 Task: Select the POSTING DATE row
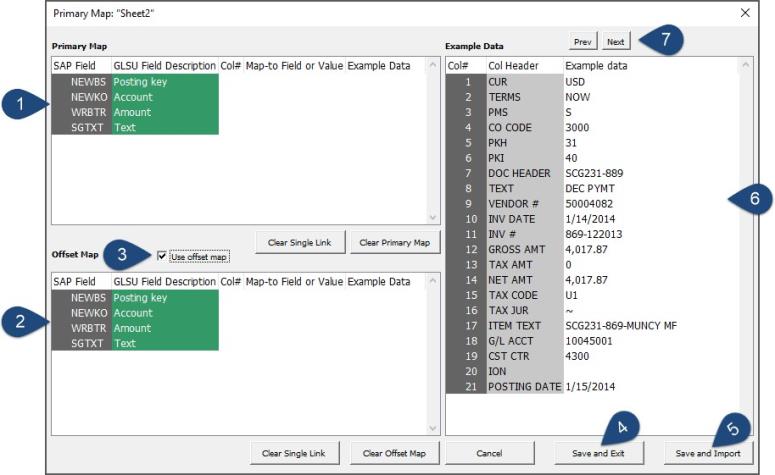[x=592, y=387]
